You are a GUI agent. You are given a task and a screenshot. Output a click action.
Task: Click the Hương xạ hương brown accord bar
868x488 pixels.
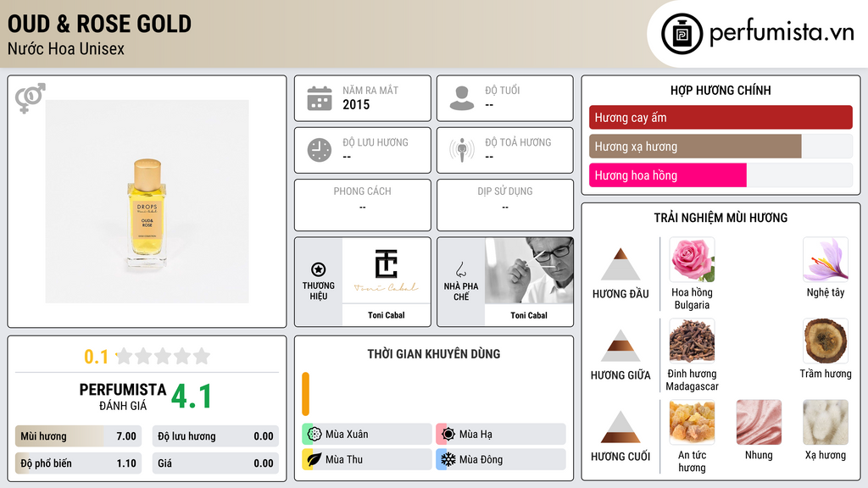695,147
